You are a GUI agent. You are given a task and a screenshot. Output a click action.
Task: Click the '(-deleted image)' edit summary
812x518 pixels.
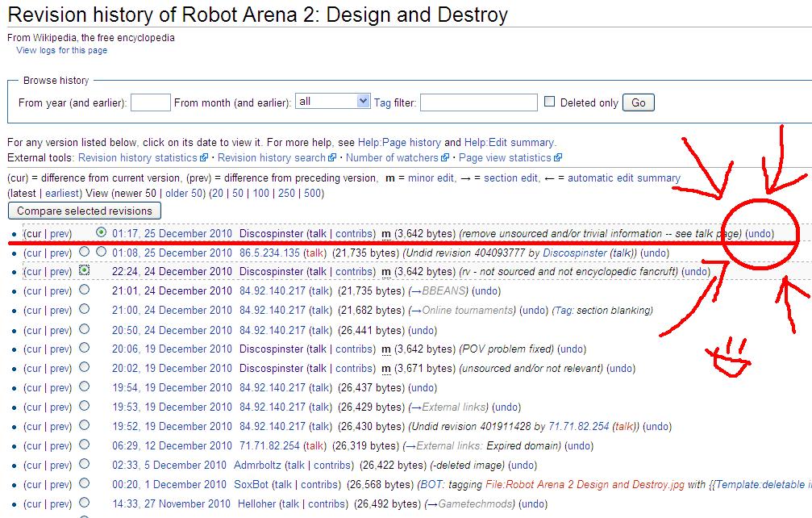click(467, 466)
